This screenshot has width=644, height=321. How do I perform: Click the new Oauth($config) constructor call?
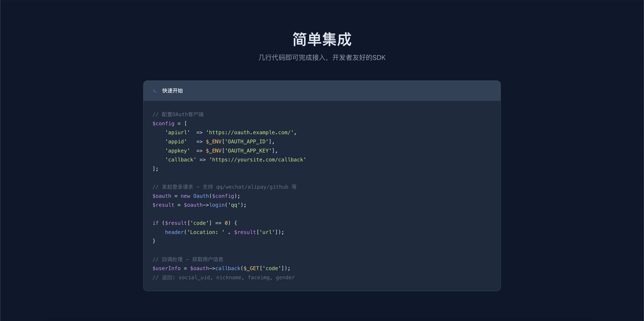(x=210, y=196)
